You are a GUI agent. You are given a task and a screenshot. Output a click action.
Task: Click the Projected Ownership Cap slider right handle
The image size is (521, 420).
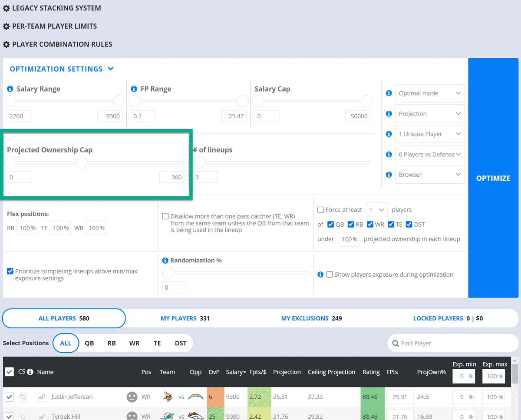(82, 163)
